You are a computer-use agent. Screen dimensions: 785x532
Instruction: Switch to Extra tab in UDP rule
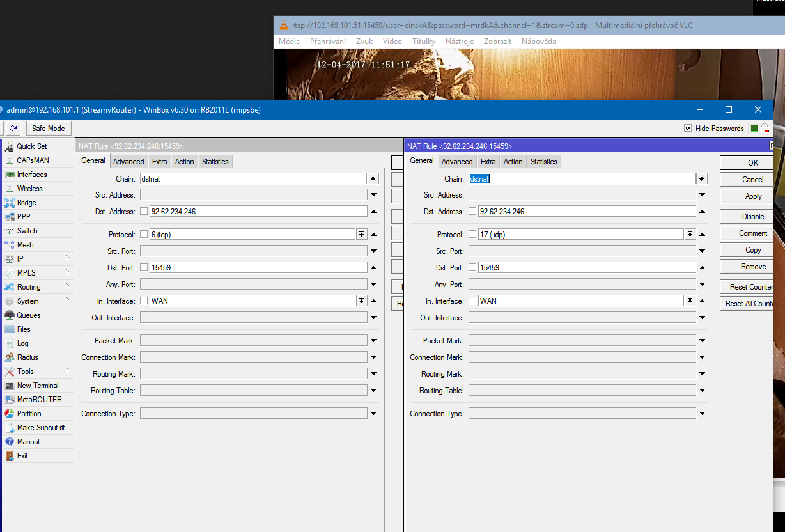[x=488, y=162]
